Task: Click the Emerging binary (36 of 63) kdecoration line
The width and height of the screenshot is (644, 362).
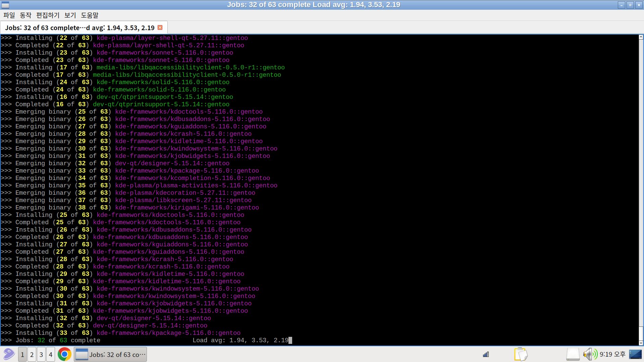Action: 128,193
